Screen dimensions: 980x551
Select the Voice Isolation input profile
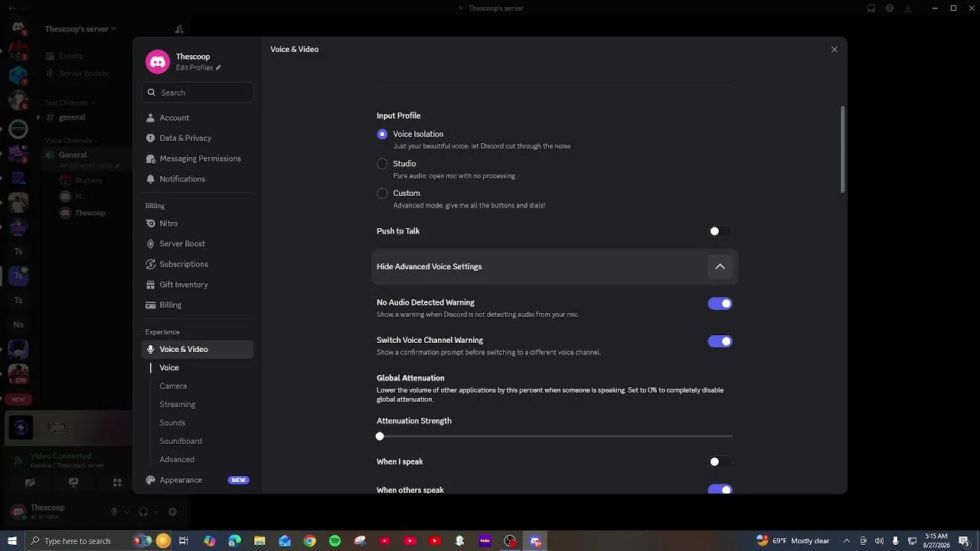click(x=382, y=134)
